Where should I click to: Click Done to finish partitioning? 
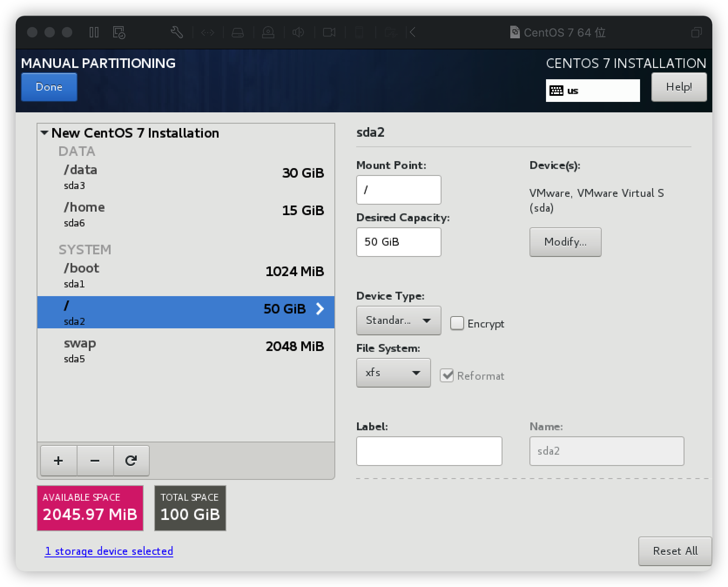tap(49, 87)
